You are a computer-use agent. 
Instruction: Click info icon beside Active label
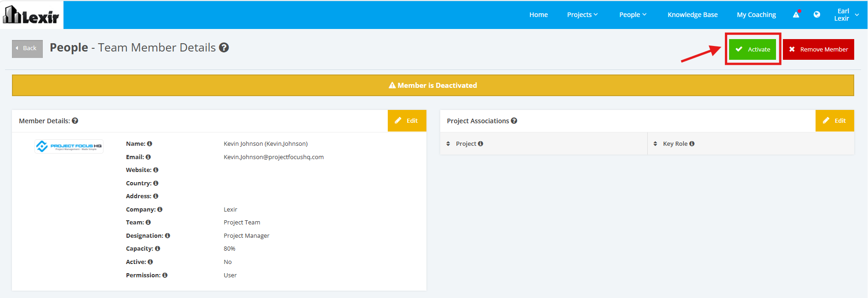click(x=150, y=262)
